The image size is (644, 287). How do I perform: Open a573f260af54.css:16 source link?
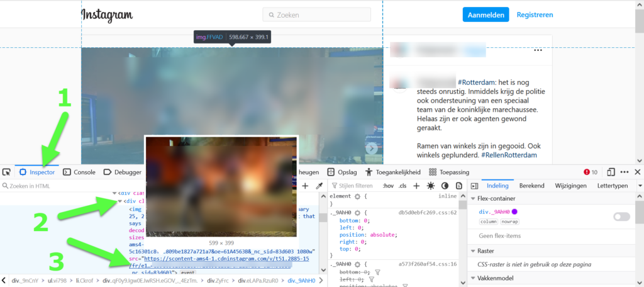[428, 264]
